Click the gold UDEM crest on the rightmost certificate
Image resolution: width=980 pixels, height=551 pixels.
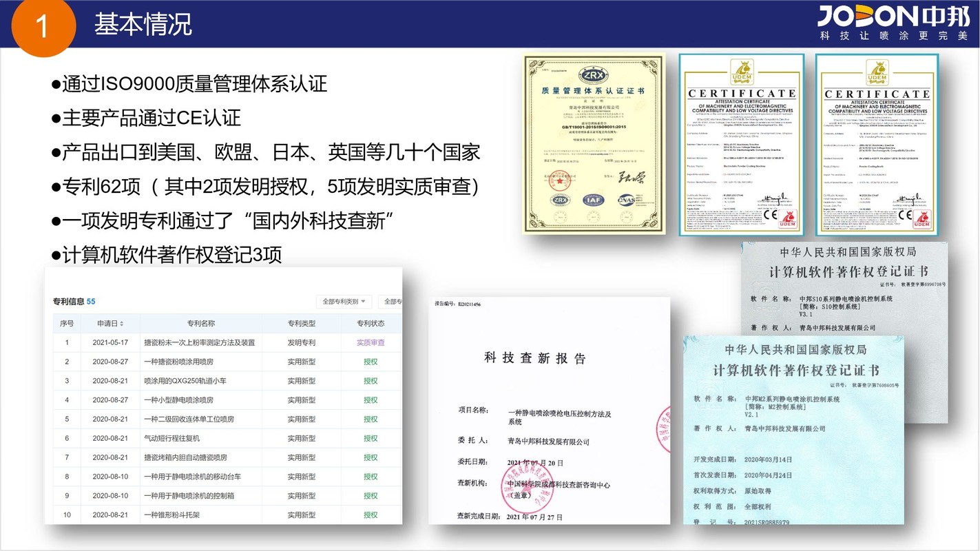(x=877, y=71)
